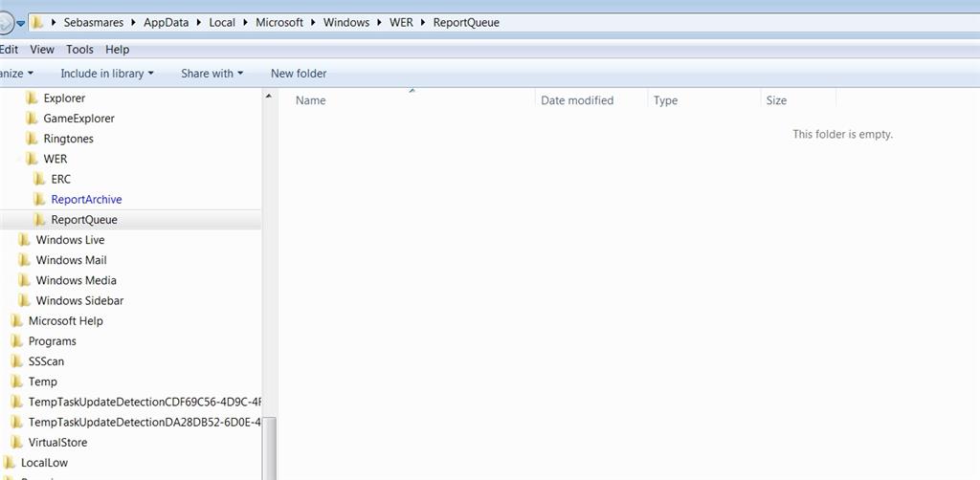Go to Sebasmares in address path
Screen dimensions: 980x480
pos(94,23)
